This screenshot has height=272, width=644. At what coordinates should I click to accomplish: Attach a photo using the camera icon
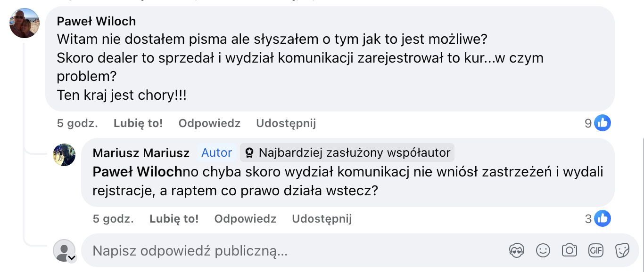[570, 250]
